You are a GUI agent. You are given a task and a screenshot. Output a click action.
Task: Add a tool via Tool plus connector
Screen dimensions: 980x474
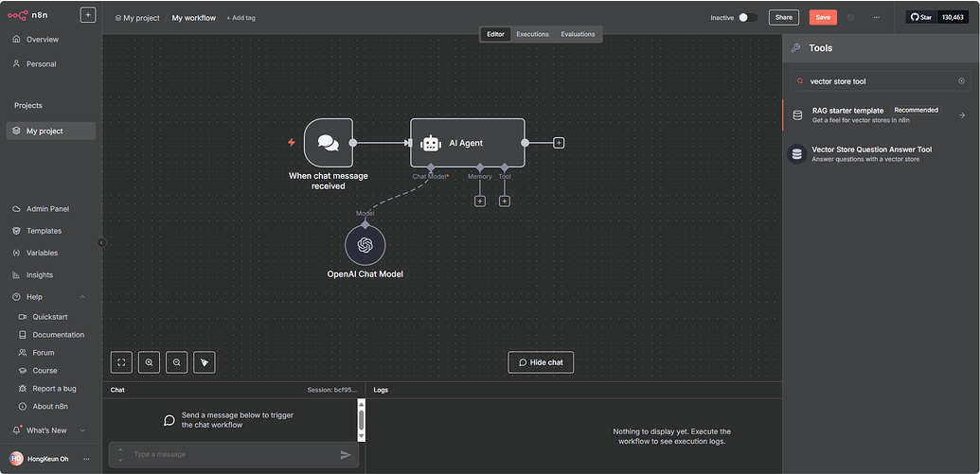pos(505,201)
